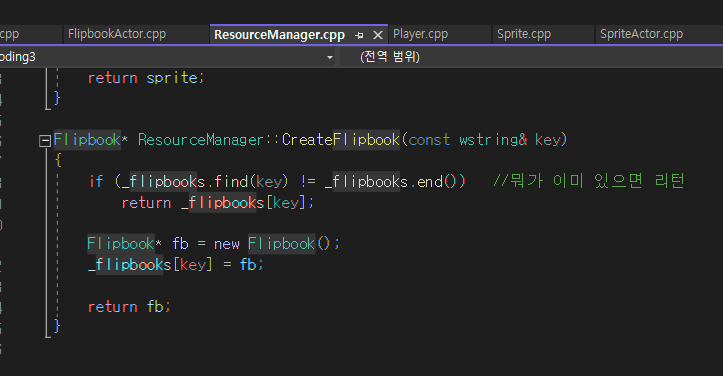The height and width of the screenshot is (376, 723).
Task: Close the ResourceManager.cpp tab
Action: [x=378, y=35]
